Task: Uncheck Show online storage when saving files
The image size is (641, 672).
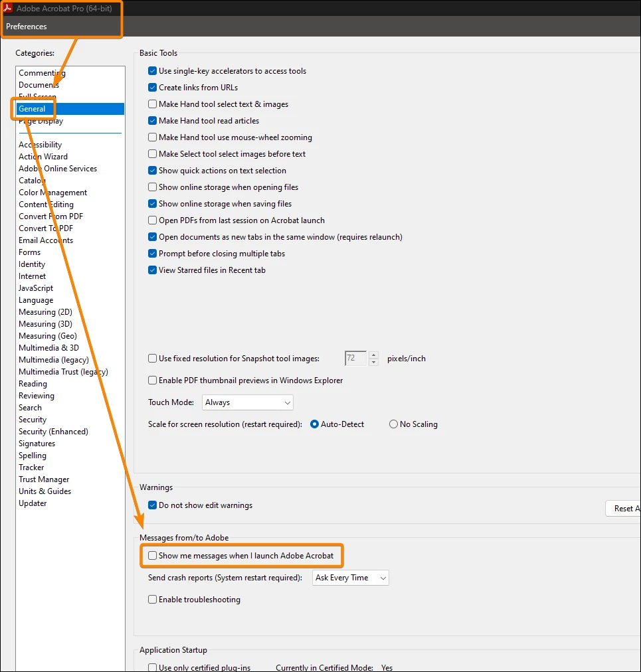Action: pos(152,204)
